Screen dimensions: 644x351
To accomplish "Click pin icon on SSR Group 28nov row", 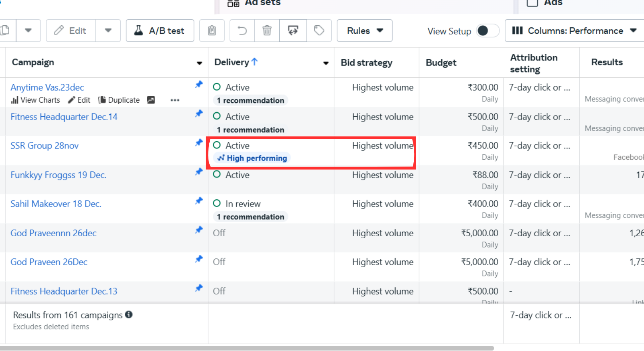I will (x=199, y=142).
